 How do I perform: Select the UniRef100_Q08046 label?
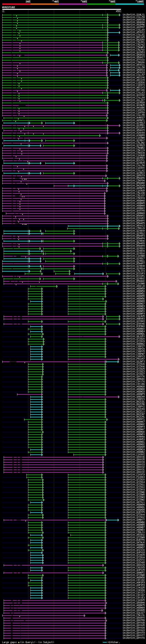point(134,324)
